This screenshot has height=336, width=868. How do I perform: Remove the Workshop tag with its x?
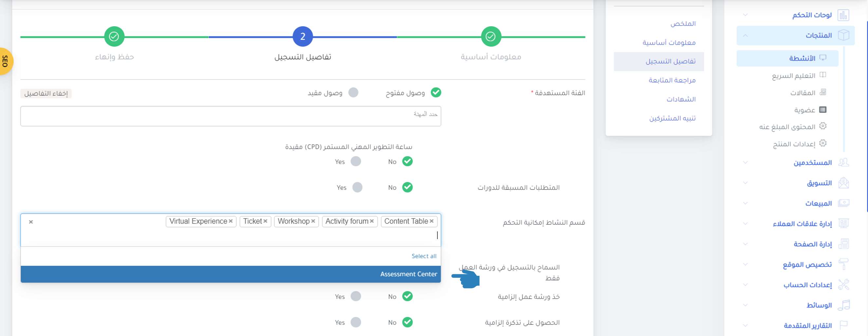pyautogui.click(x=313, y=221)
